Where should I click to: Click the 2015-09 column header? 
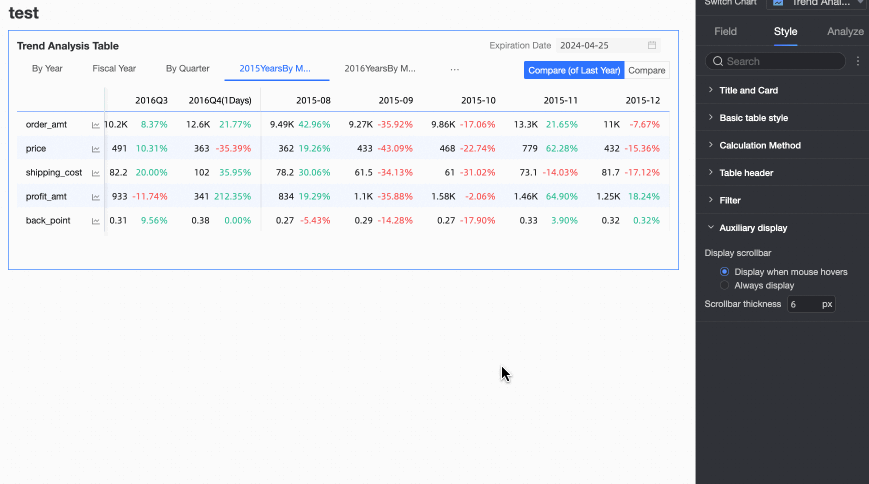coord(396,100)
